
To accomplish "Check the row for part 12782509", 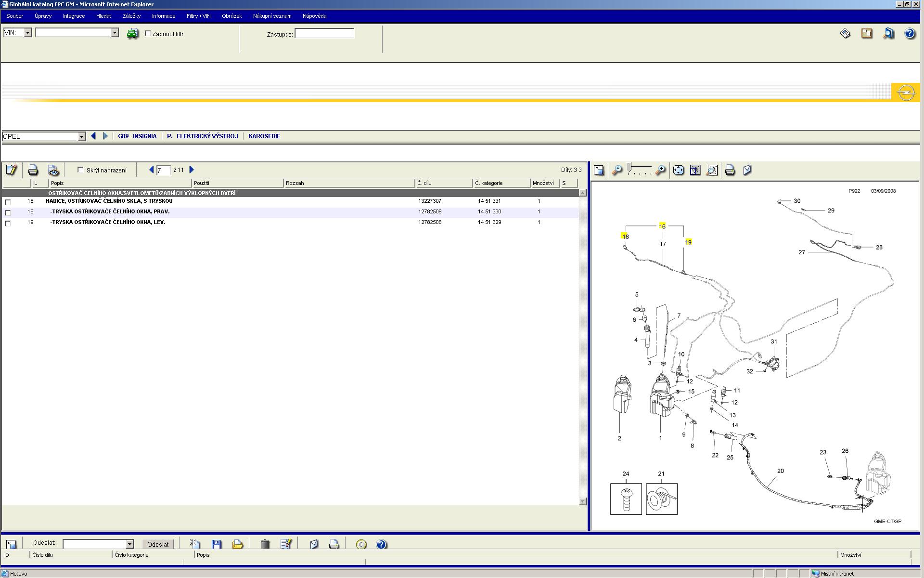I will click(x=8, y=212).
